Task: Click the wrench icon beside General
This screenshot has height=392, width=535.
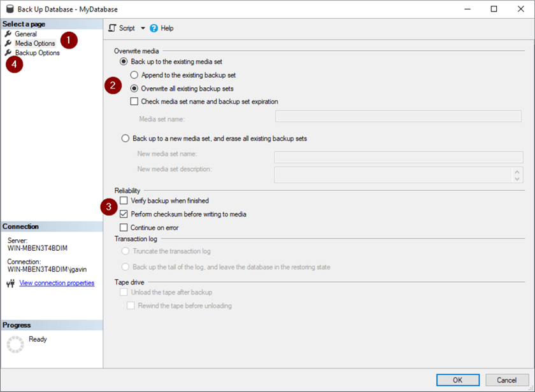Action: [x=8, y=34]
